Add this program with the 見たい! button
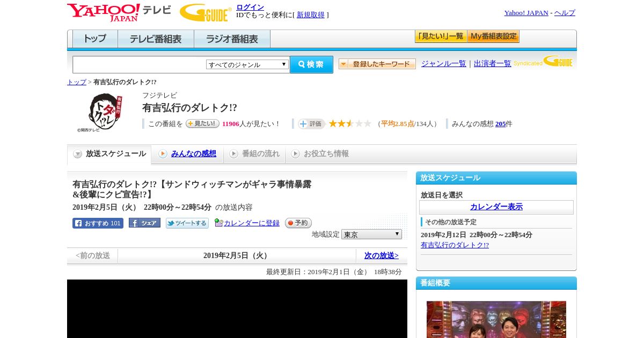Viewport: 644px width, 338px height. (202, 123)
